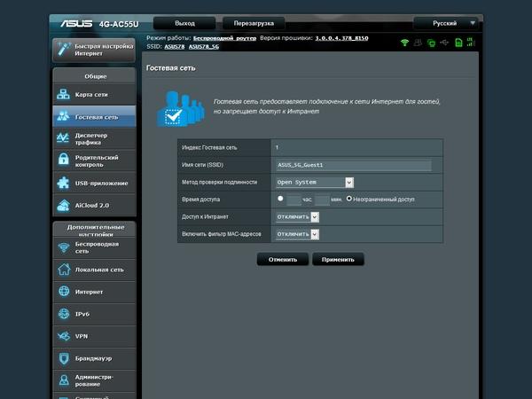Click the Быстрая настройка Интернет button
Viewport: 532px width, 399px height.
coord(94,50)
